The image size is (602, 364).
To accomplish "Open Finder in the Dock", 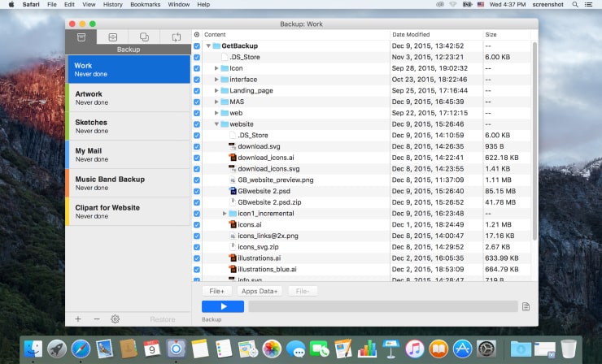I will 33,349.
